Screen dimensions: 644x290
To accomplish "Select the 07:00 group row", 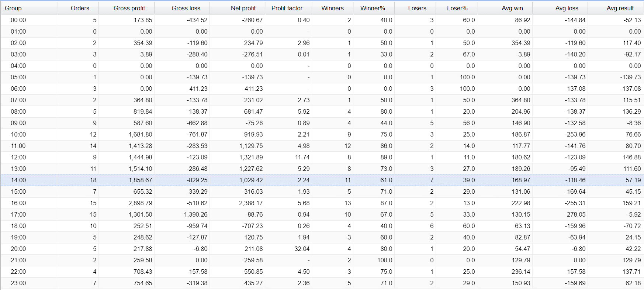I will pos(322,100).
